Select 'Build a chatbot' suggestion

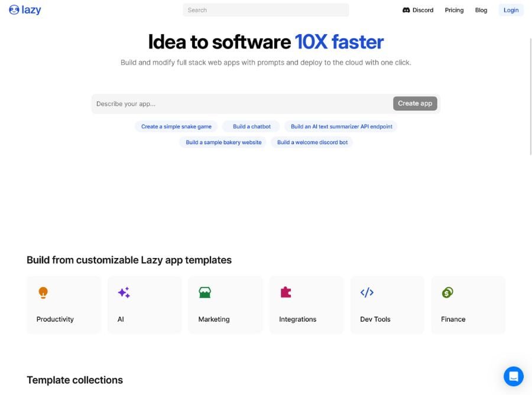(x=251, y=126)
